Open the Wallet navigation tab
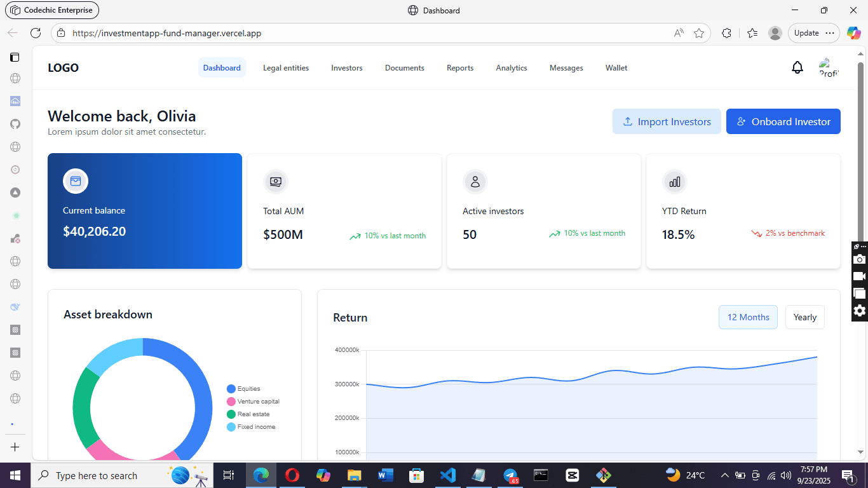The width and height of the screenshot is (868, 488). [x=616, y=67]
